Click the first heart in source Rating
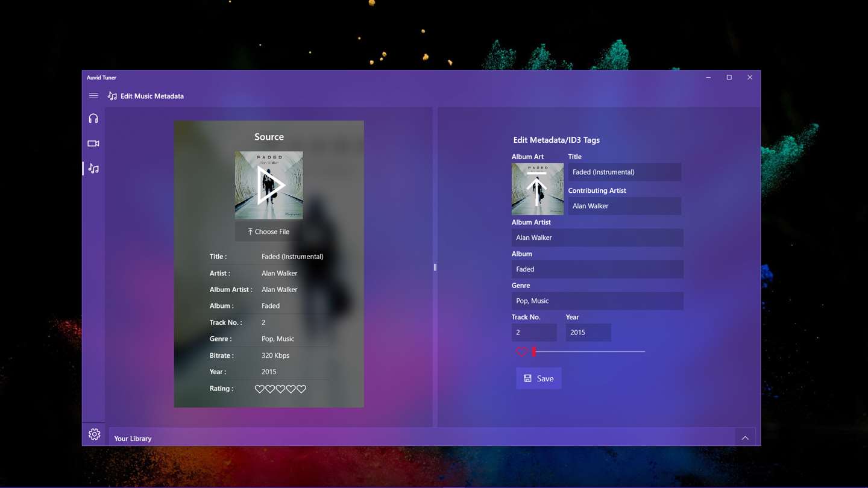This screenshot has width=868, height=488. point(260,389)
